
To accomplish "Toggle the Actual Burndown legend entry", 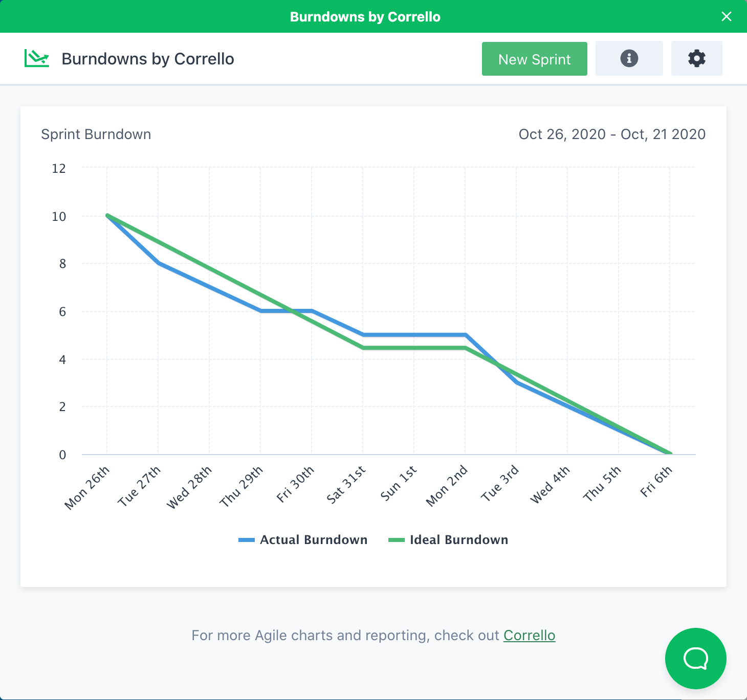I will click(x=313, y=539).
